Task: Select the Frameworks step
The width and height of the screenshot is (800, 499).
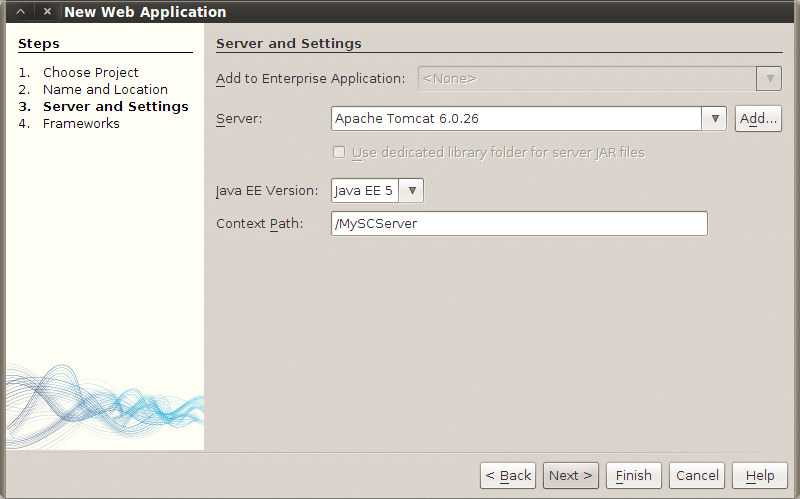Action: tap(81, 123)
